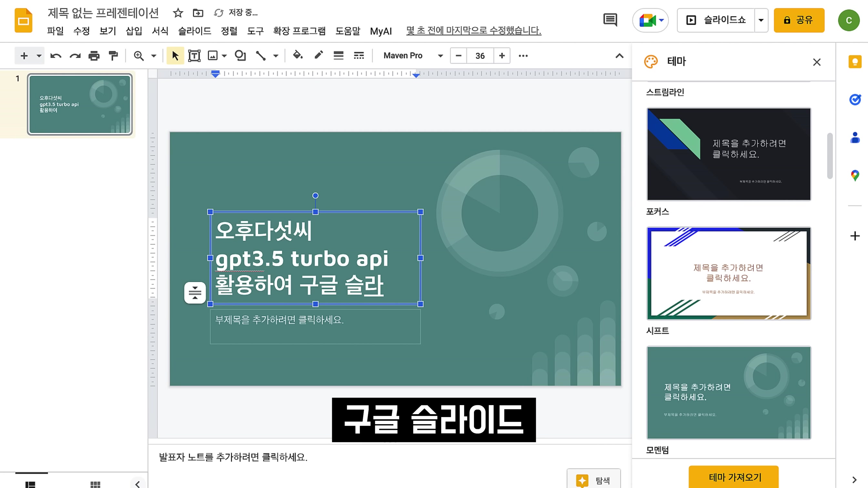Select the line tool
The width and height of the screenshot is (868, 488).
(x=261, y=56)
